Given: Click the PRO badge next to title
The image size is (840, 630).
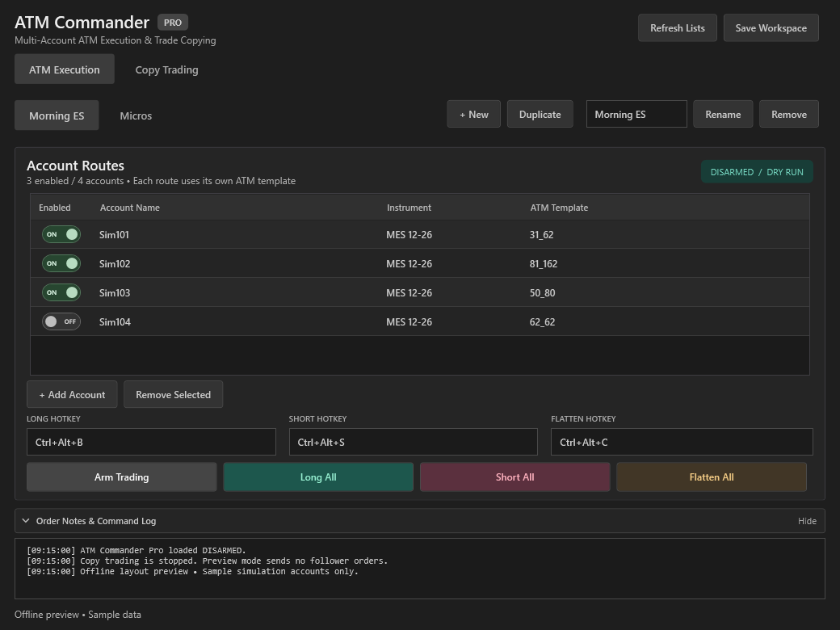Looking at the screenshot, I should pos(173,23).
